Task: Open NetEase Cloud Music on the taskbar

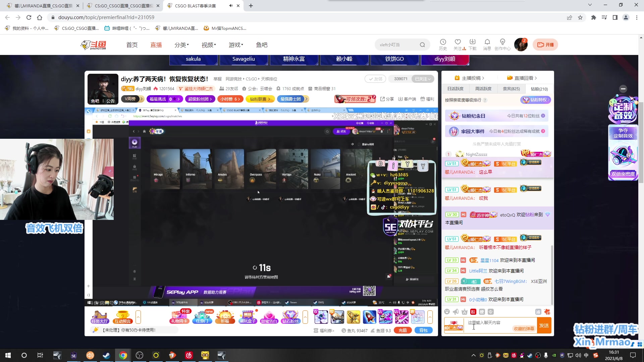Action: pos(189,355)
